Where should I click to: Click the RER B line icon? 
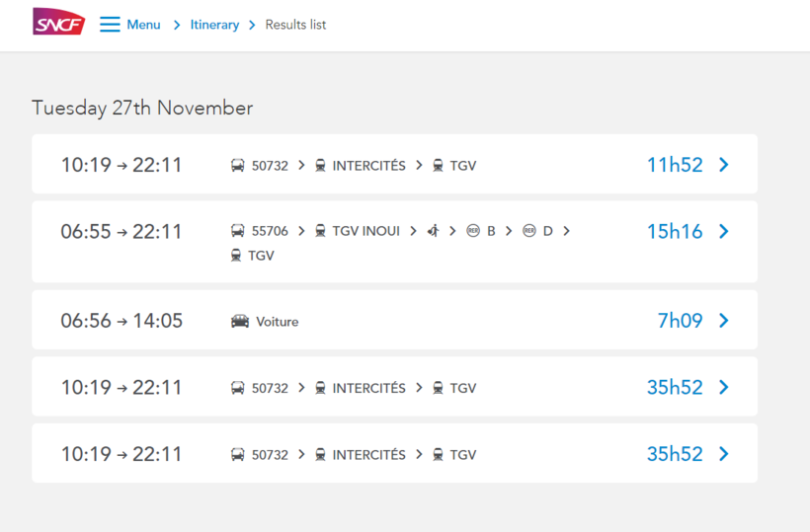pos(473,231)
